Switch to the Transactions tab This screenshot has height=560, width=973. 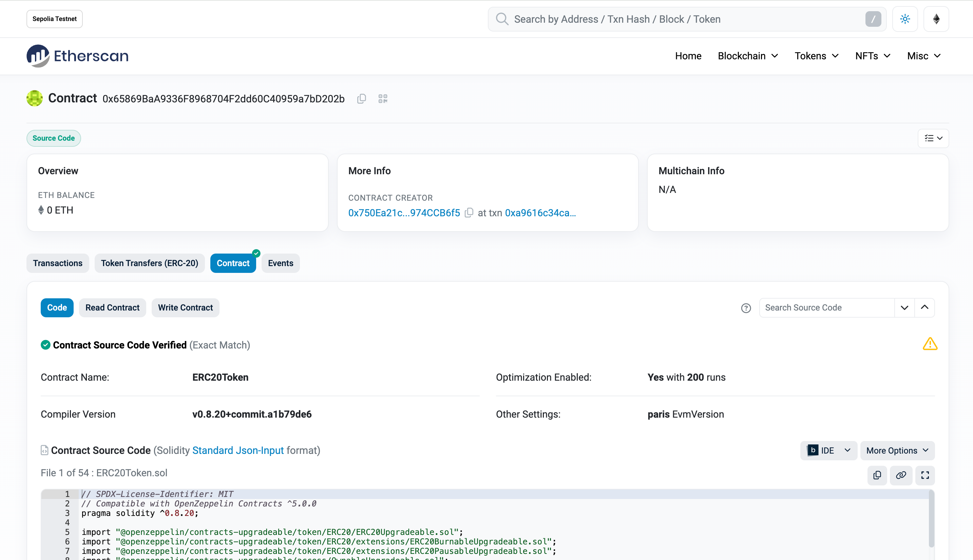coord(58,263)
